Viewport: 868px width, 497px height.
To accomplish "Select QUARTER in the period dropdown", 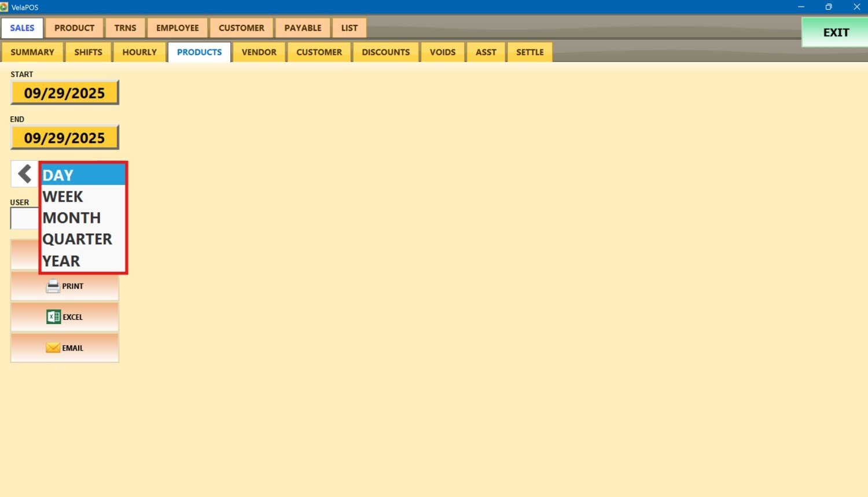I will click(x=83, y=240).
